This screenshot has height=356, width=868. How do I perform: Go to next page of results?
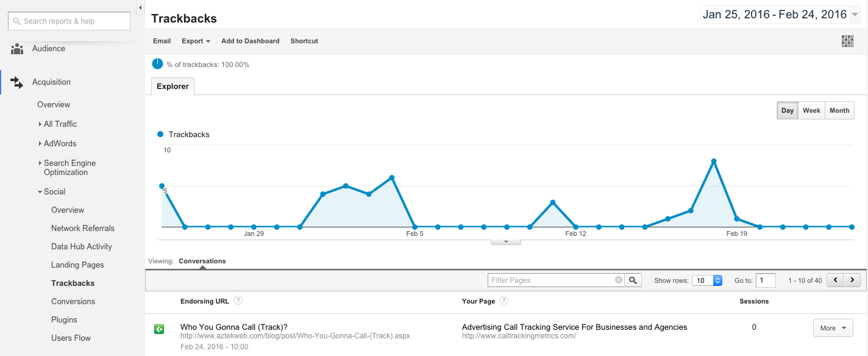(x=852, y=280)
